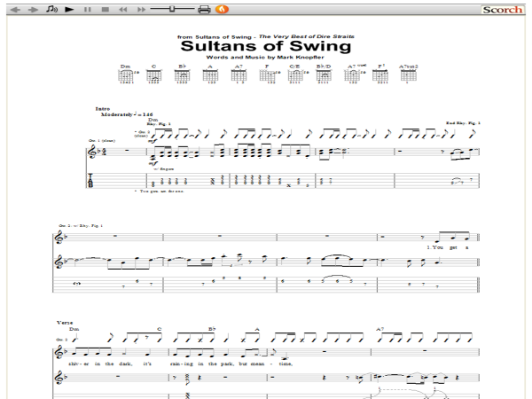The height and width of the screenshot is (399, 532).
Task: Click the lyric word "park,"
Action: (226, 364)
